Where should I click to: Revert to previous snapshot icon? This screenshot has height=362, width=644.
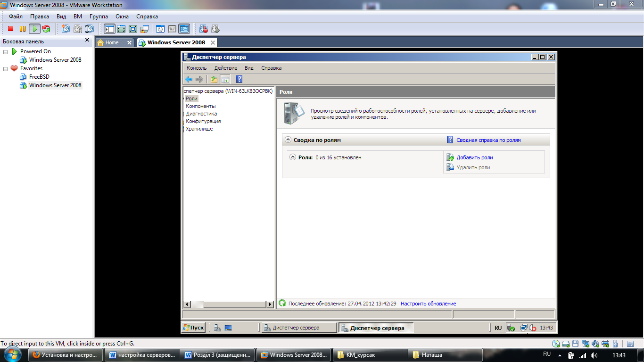77,29
